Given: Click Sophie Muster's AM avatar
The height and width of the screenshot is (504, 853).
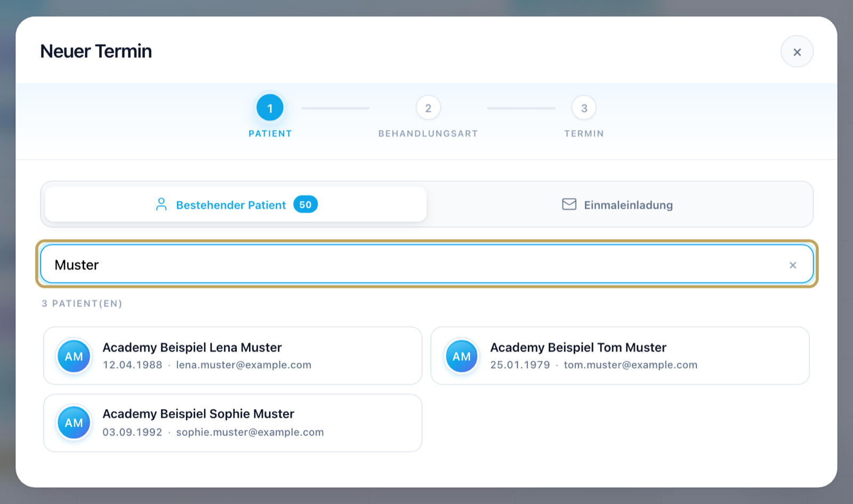Looking at the screenshot, I should (x=74, y=423).
